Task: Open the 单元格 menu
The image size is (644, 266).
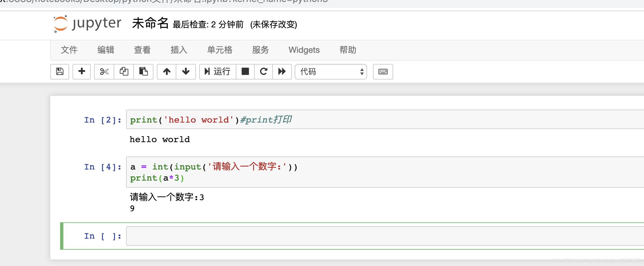Action: (220, 50)
